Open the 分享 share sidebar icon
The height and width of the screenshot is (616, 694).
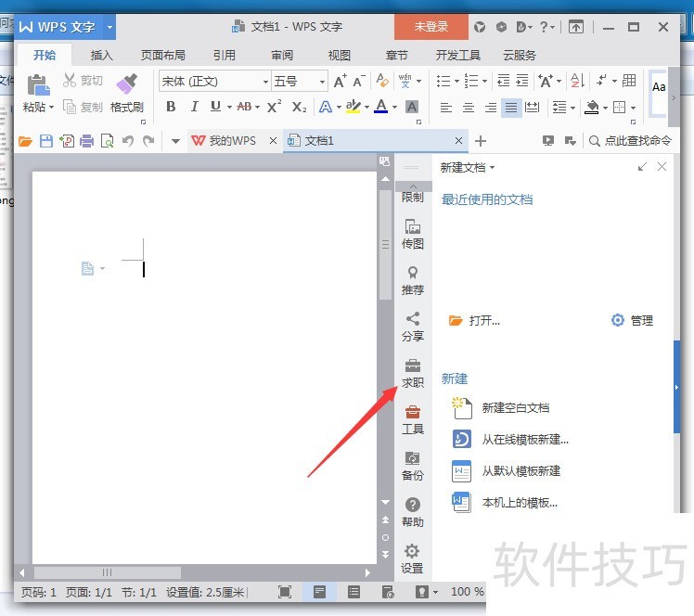(x=413, y=327)
